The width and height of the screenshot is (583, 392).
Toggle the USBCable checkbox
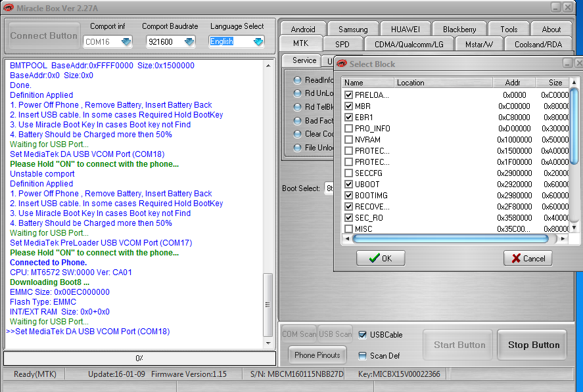(x=362, y=335)
